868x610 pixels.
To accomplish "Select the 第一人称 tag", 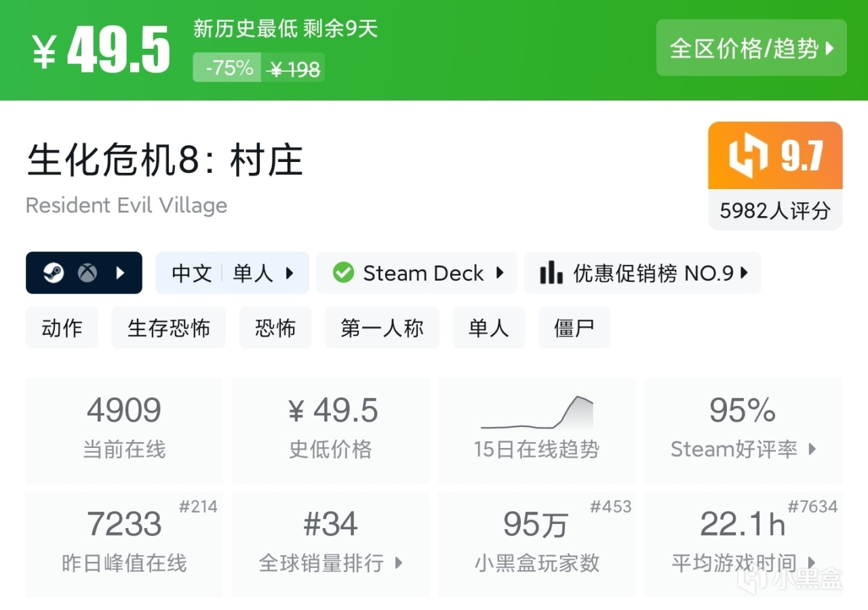I will point(382,328).
